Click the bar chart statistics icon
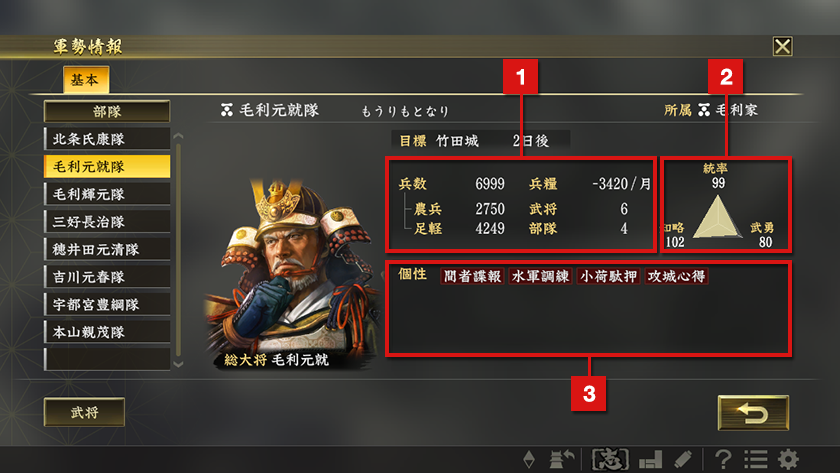840x473 pixels. pos(650,460)
